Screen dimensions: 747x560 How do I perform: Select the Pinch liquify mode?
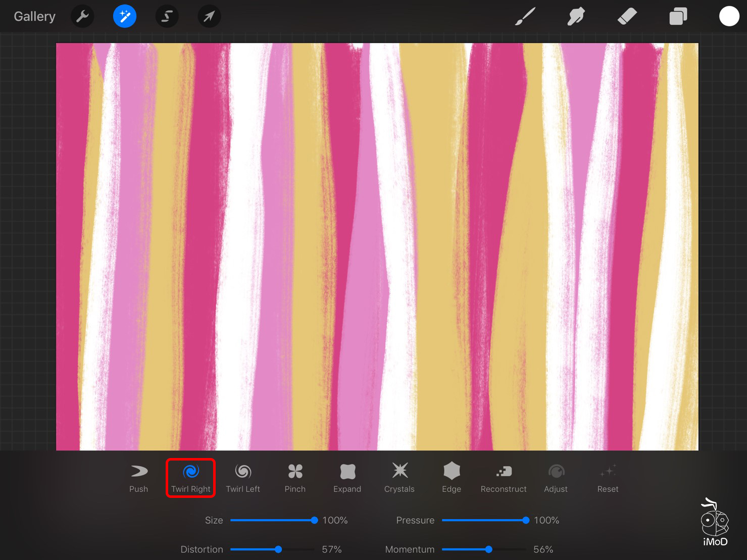[295, 478]
